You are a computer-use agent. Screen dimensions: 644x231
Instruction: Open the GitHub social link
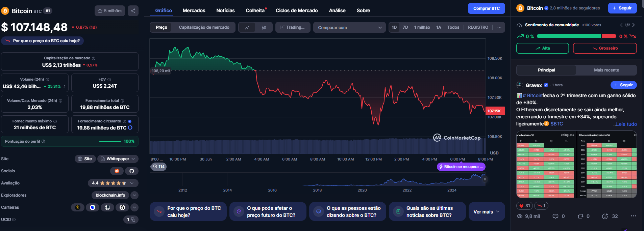pyautogui.click(x=132, y=171)
